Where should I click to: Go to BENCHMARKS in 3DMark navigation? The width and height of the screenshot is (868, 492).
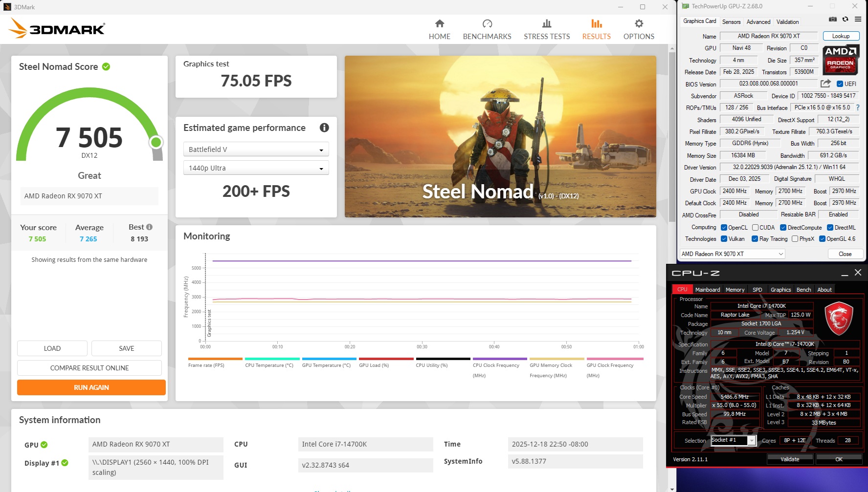click(x=487, y=30)
